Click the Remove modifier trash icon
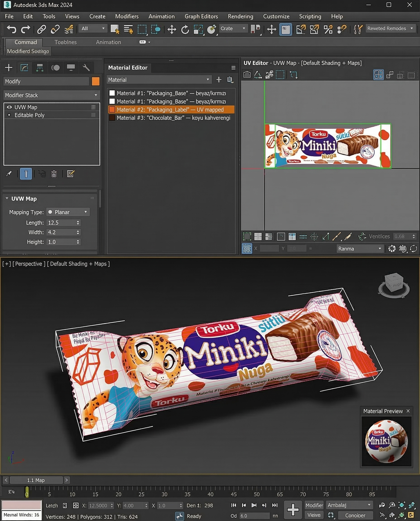Image resolution: width=420 pixels, height=521 pixels. [54, 174]
